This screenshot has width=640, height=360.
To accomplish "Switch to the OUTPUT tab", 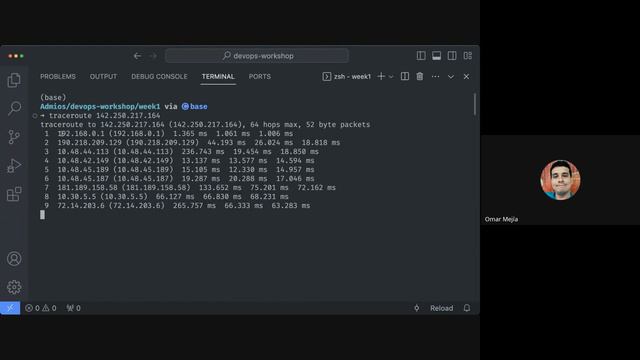I will pos(103,77).
